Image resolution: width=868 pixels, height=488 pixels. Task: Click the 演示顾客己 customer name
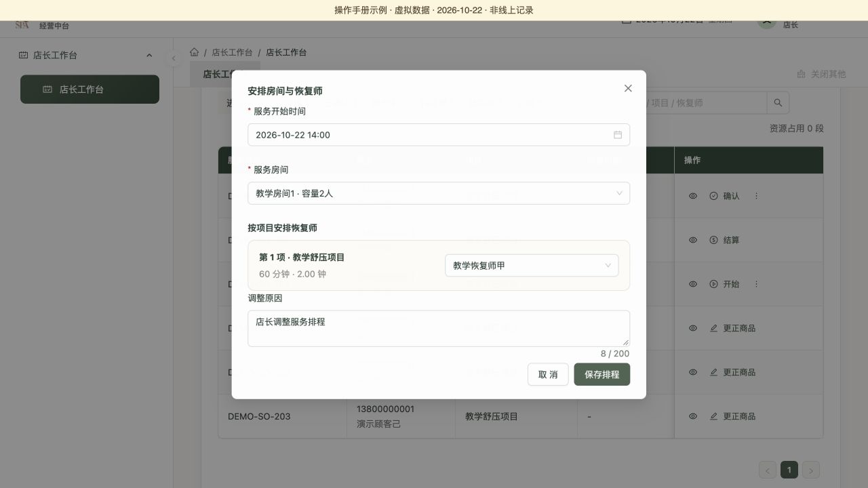point(378,424)
